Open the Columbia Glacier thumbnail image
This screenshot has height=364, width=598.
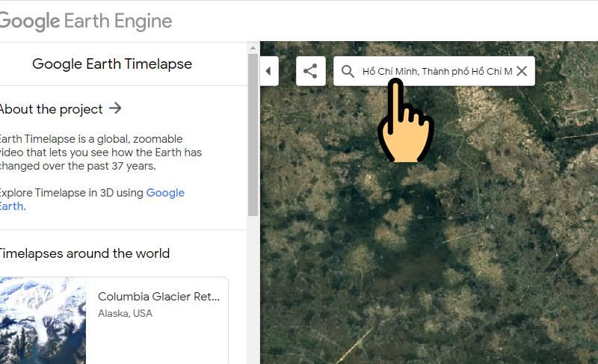click(43, 321)
